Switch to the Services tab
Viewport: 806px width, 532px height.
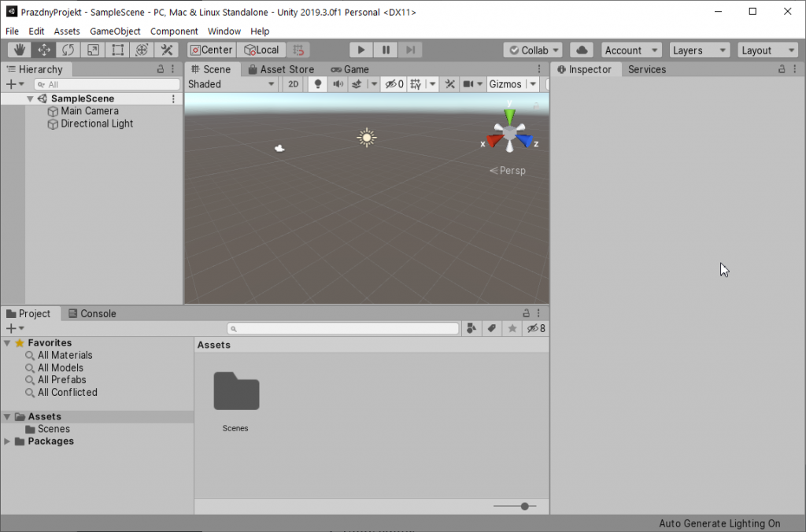click(647, 69)
